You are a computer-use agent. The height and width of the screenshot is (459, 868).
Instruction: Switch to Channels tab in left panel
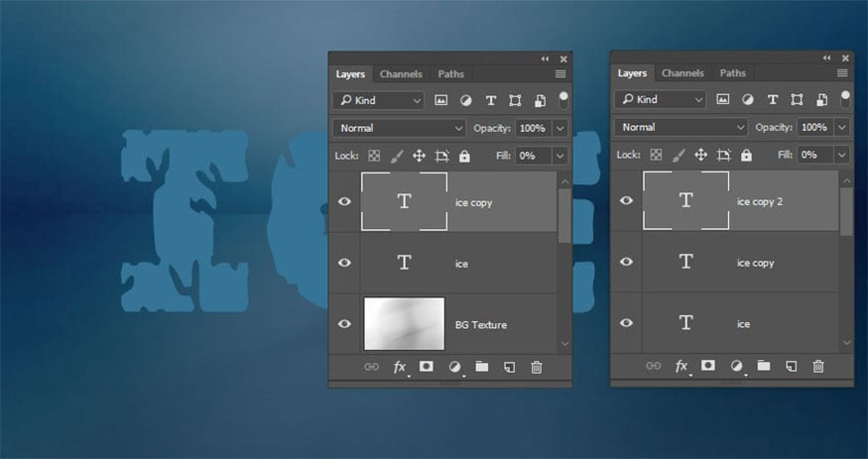[x=401, y=74]
